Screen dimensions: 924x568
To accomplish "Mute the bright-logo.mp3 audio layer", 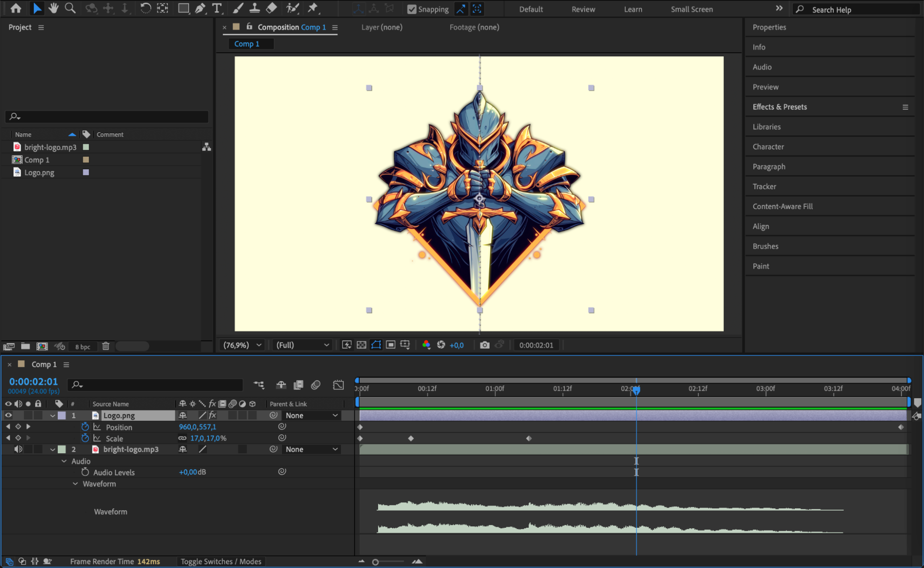I will [18, 449].
